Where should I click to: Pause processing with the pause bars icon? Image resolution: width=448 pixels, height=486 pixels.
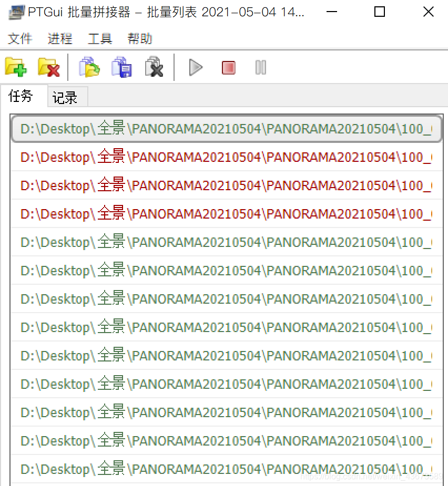[x=261, y=67]
